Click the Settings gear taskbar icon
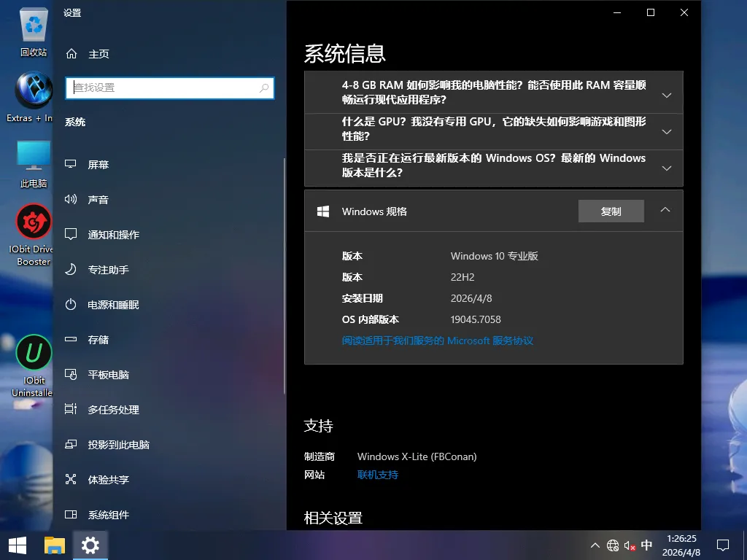 [x=90, y=545]
